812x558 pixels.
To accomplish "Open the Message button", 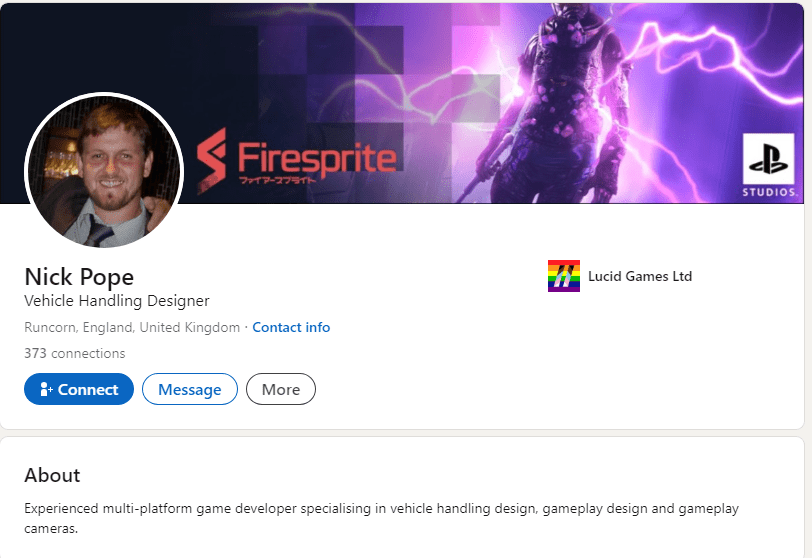I will [x=190, y=389].
